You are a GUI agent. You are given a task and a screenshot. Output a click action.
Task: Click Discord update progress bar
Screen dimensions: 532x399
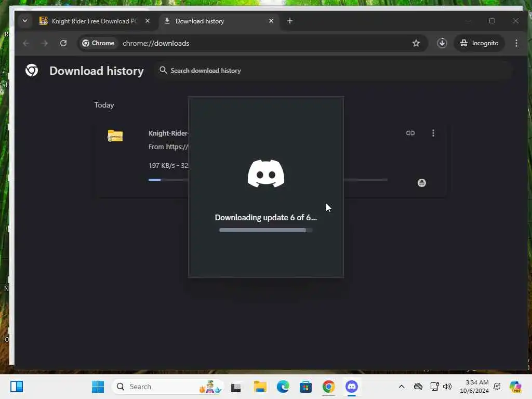(x=265, y=230)
